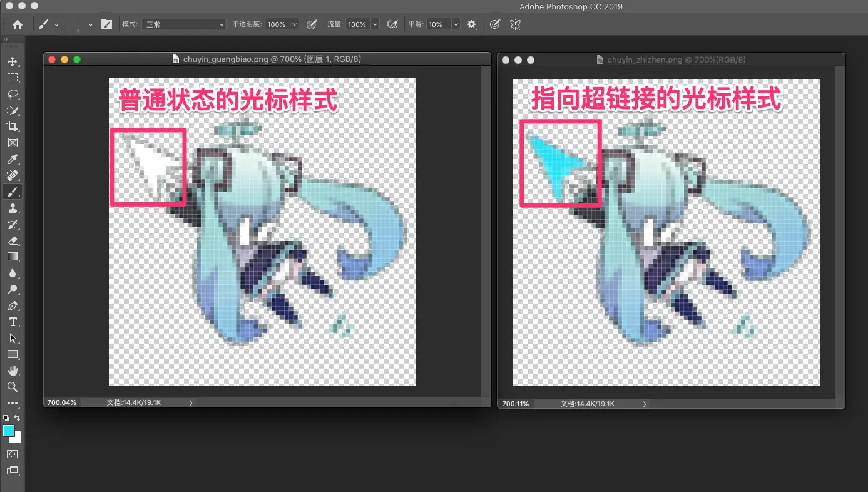
Task: Click the 平滑 smoothing value field
Action: (438, 24)
